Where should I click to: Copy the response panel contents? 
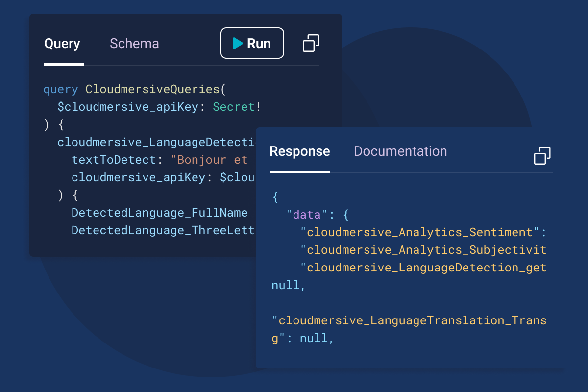[542, 156]
